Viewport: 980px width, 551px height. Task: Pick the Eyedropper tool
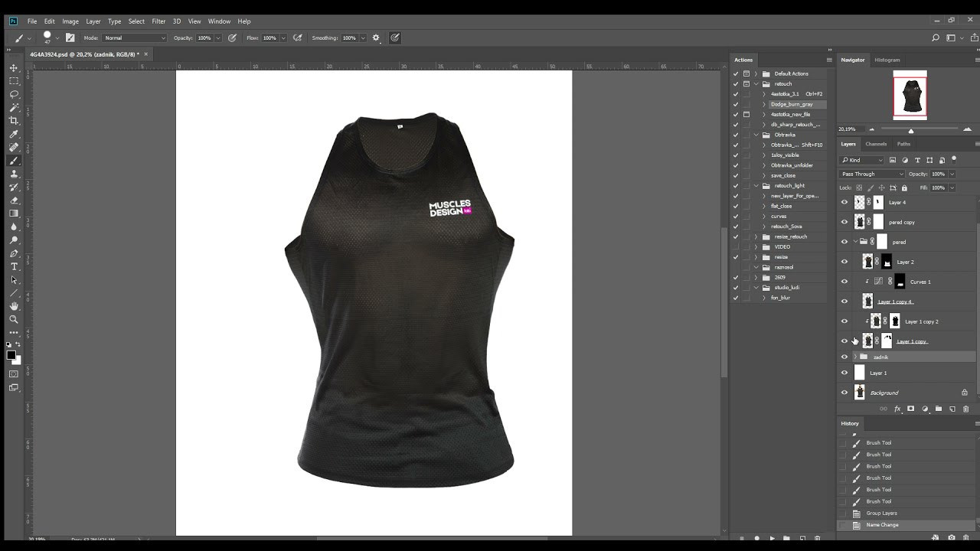(14, 134)
